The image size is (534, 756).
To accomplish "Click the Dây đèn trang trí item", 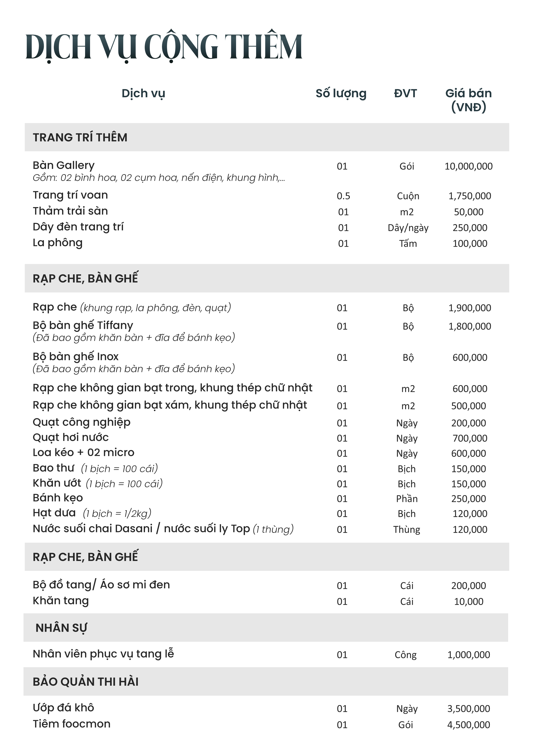I will click(78, 227).
